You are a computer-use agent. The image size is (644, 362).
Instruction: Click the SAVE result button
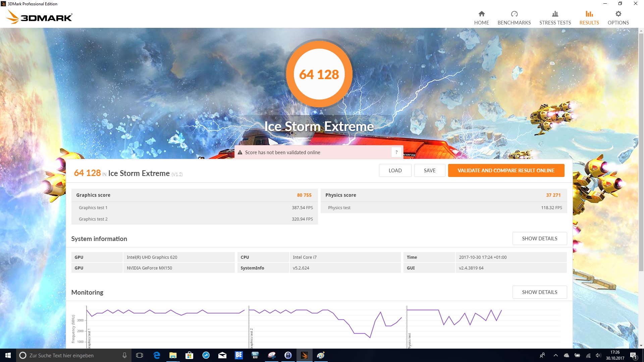click(429, 170)
